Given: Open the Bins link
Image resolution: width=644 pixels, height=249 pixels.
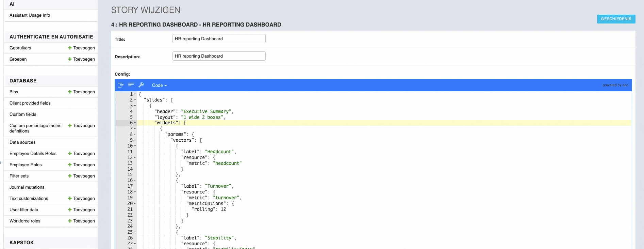Looking at the screenshot, I should [14, 92].
